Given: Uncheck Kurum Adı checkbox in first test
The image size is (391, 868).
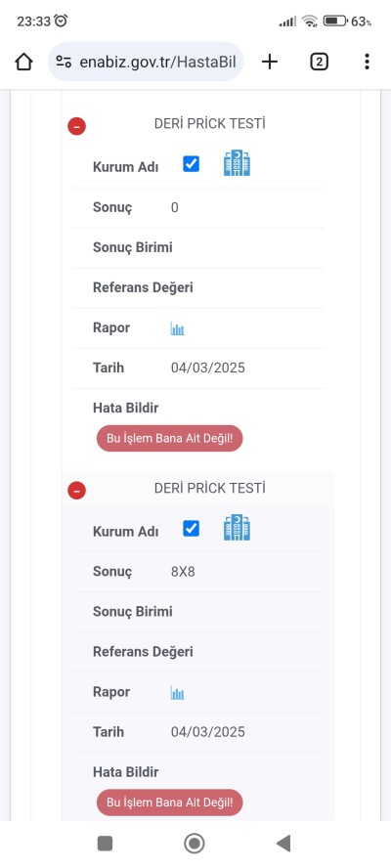Looking at the screenshot, I should 191,164.
